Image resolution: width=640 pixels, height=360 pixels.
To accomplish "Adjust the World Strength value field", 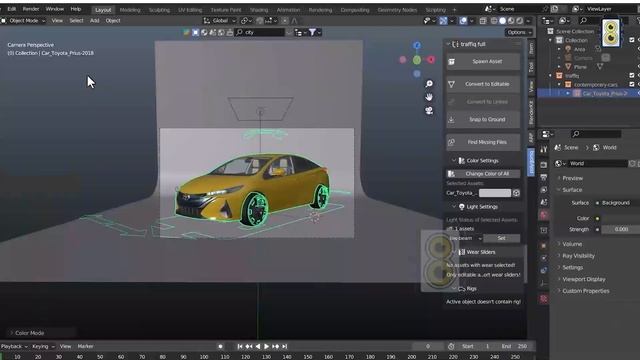I will [621, 229].
